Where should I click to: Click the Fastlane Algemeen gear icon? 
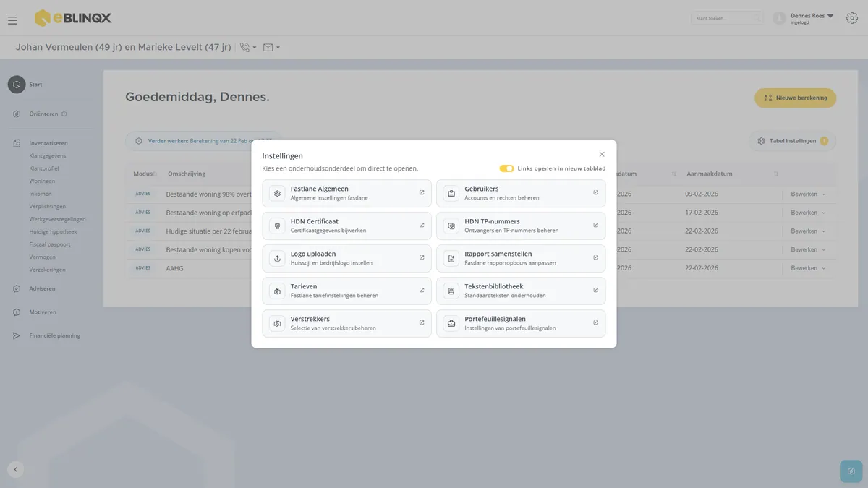(x=277, y=193)
